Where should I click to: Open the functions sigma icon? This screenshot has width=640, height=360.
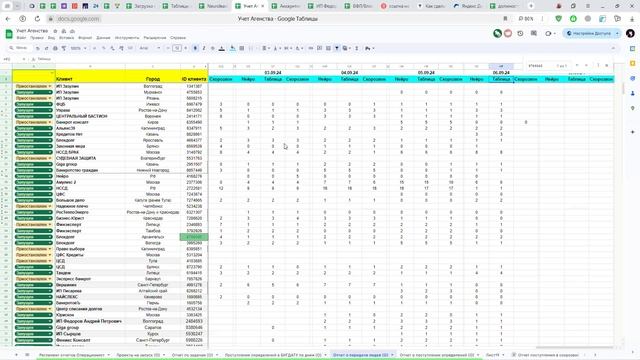[357, 48]
